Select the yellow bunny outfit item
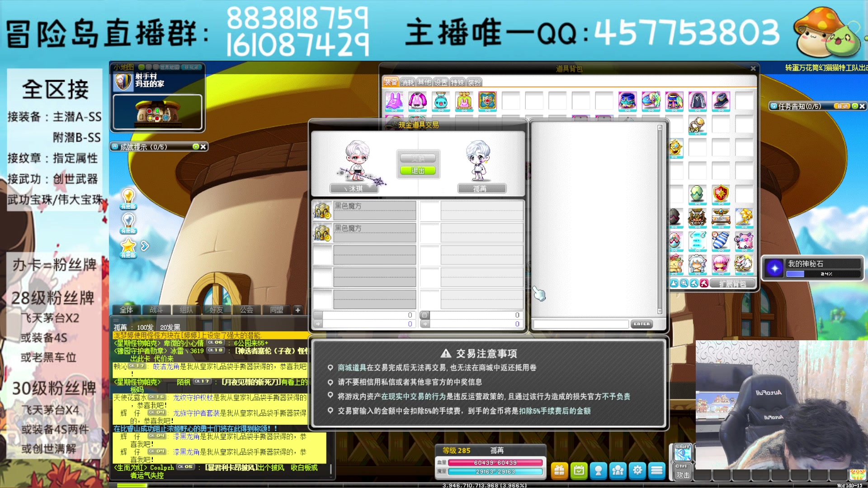 tap(464, 101)
